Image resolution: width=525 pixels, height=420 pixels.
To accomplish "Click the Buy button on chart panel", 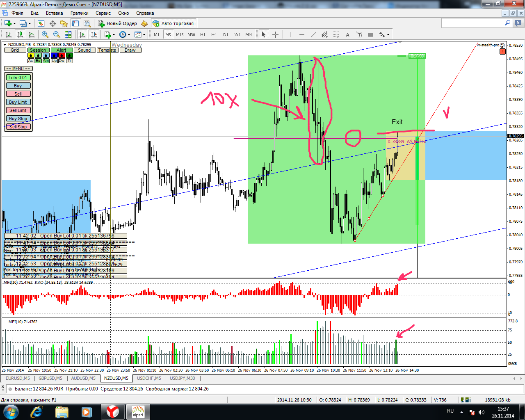I will tap(18, 86).
